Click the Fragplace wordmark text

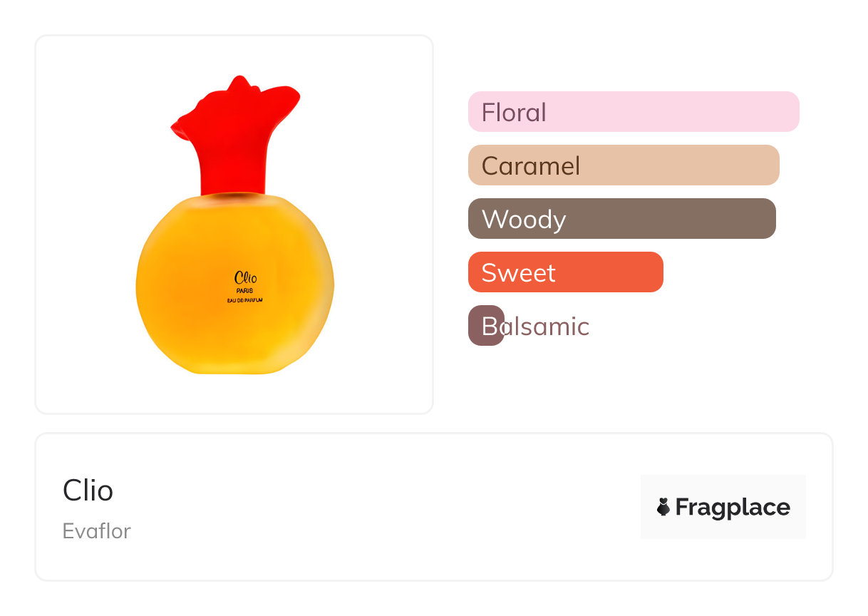[732, 507]
